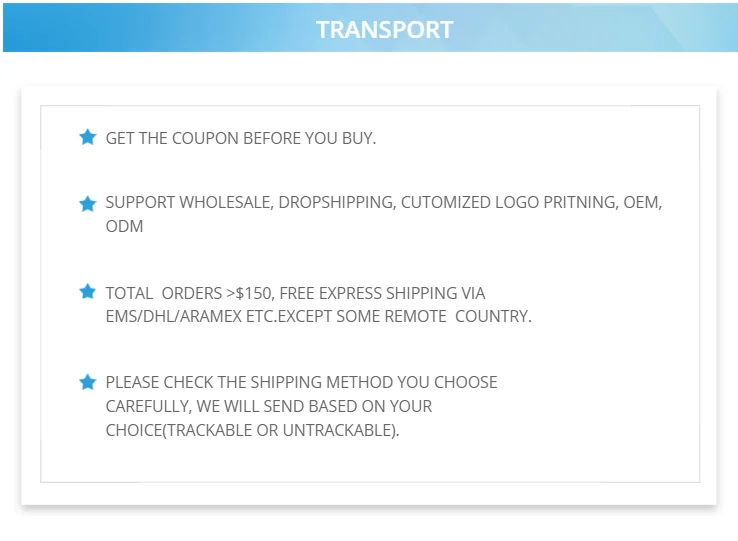Click the ODM text on the second line

(124, 226)
